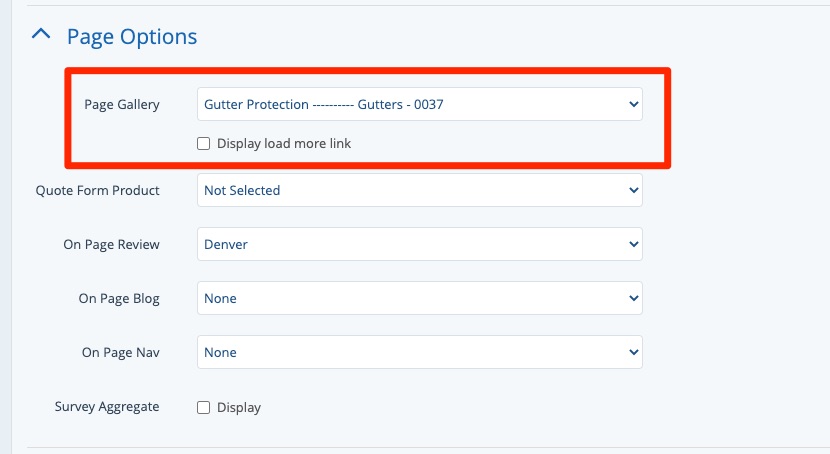The width and height of the screenshot is (830, 454).
Task: Click the On Page Nav field label
Action: coord(121,352)
